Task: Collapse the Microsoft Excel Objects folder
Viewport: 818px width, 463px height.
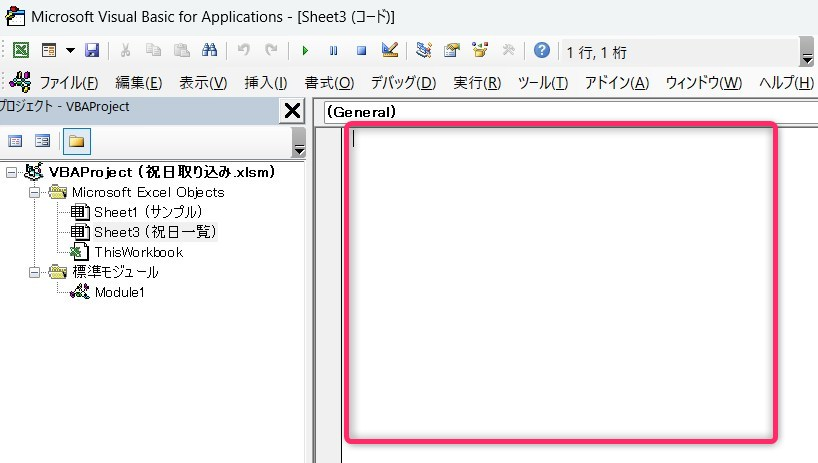Action: pyautogui.click(x=34, y=192)
